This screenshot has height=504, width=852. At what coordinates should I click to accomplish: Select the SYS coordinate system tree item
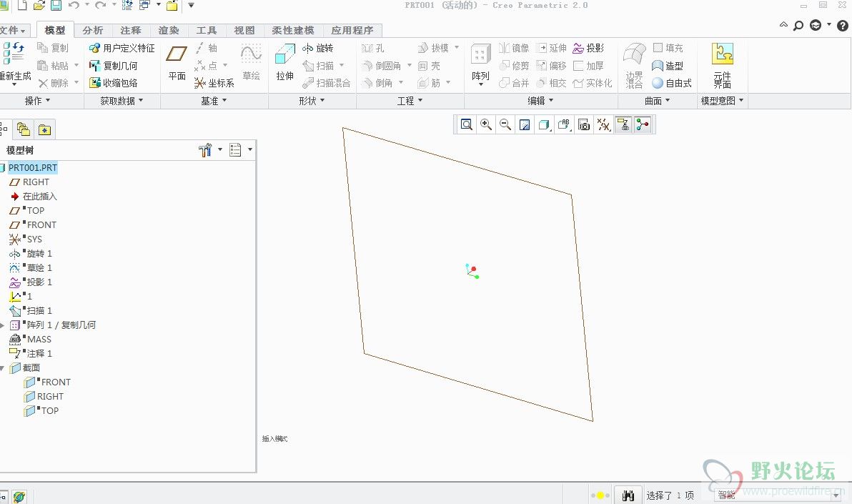click(34, 239)
